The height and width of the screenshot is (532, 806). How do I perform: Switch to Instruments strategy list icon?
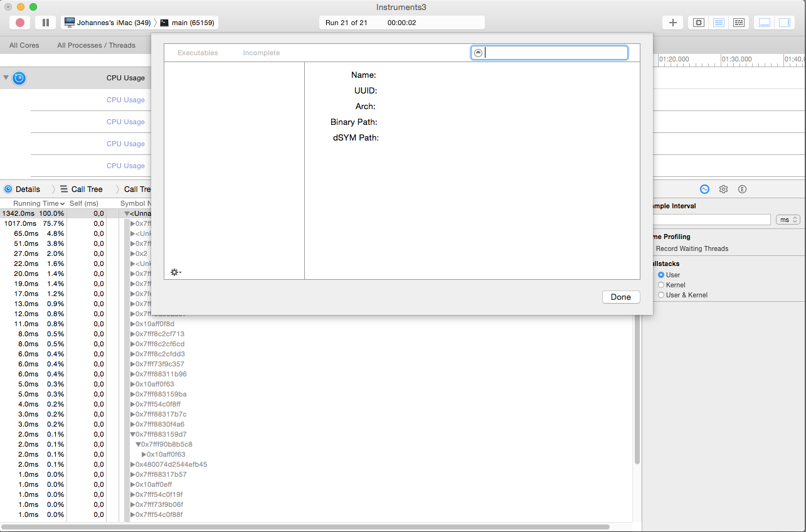(x=719, y=23)
